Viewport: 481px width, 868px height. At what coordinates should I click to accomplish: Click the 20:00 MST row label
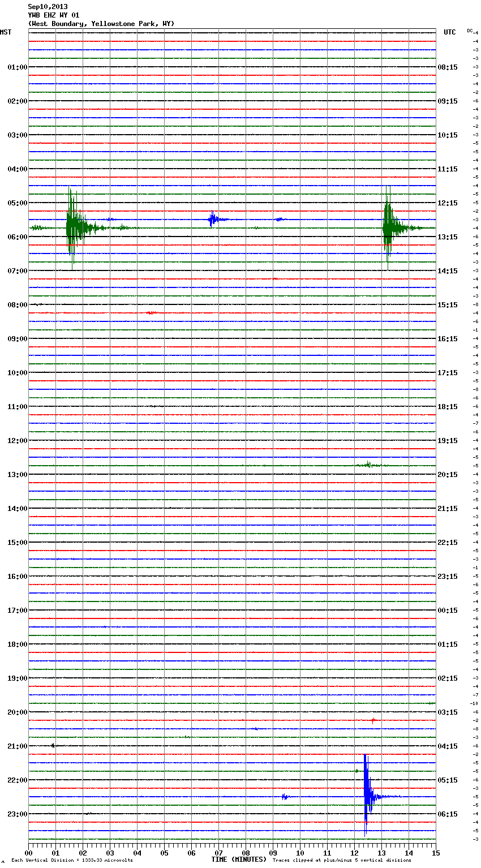(18, 712)
